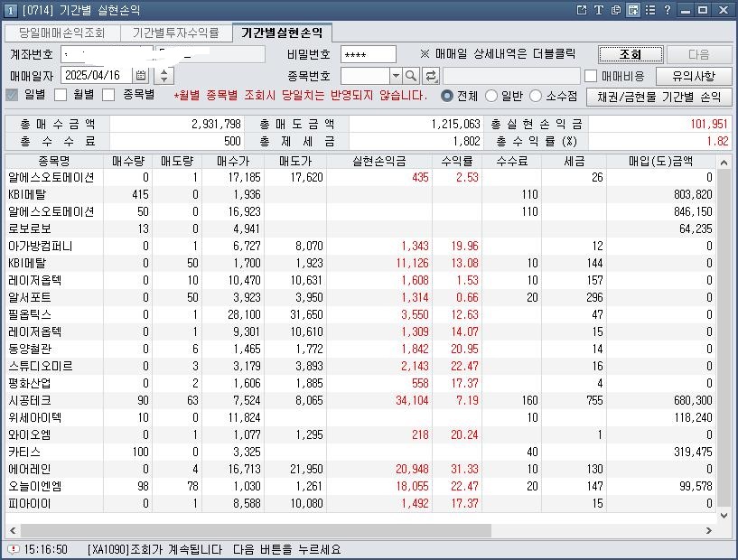Click the add-to-favorites screen icon in title bar
The width and height of the screenshot is (738, 560).
tap(633, 11)
